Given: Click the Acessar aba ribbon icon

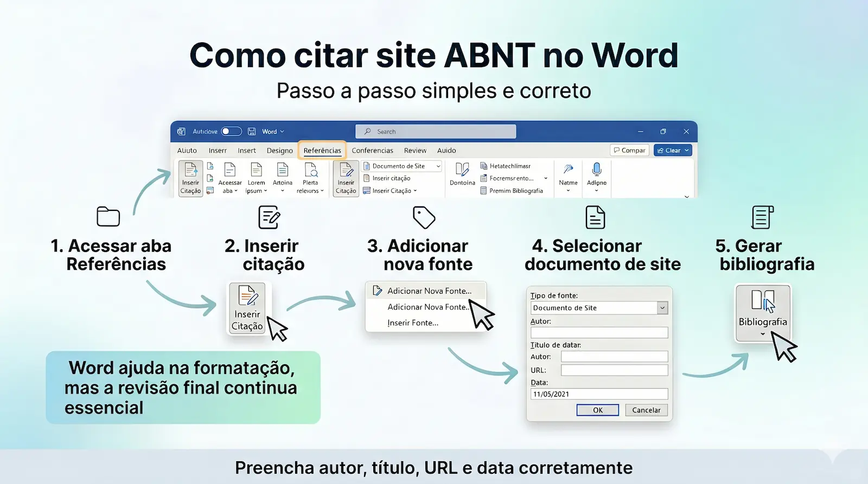Looking at the screenshot, I should pyautogui.click(x=230, y=170).
